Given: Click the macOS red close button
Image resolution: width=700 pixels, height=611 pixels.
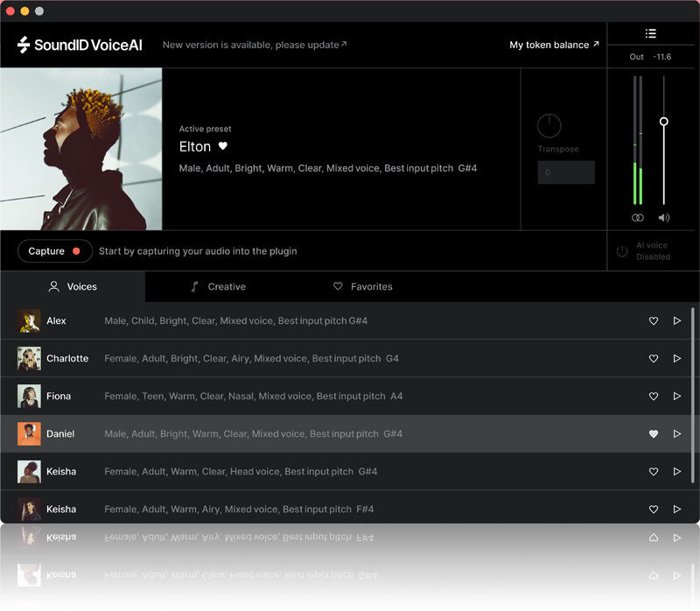Looking at the screenshot, I should tap(10, 11).
